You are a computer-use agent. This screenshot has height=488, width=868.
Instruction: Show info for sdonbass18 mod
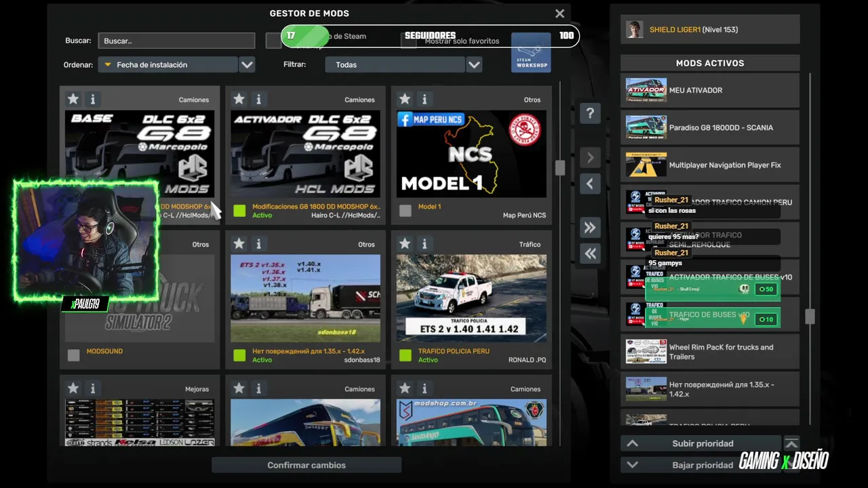[x=258, y=243]
